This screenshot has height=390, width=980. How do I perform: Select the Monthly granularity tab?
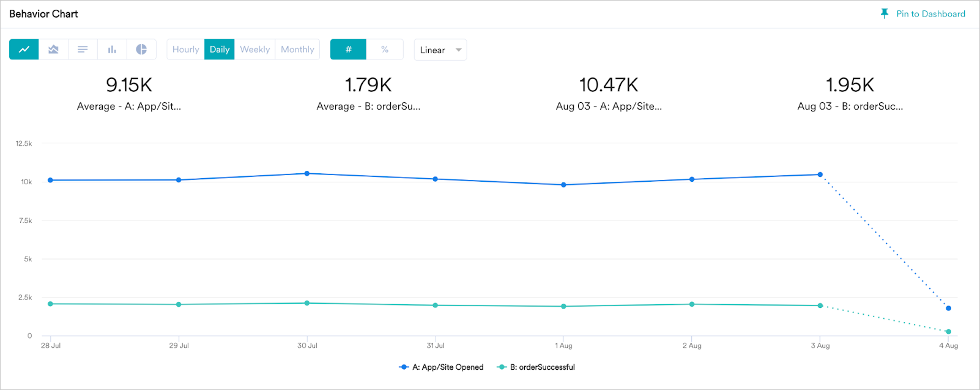click(297, 50)
